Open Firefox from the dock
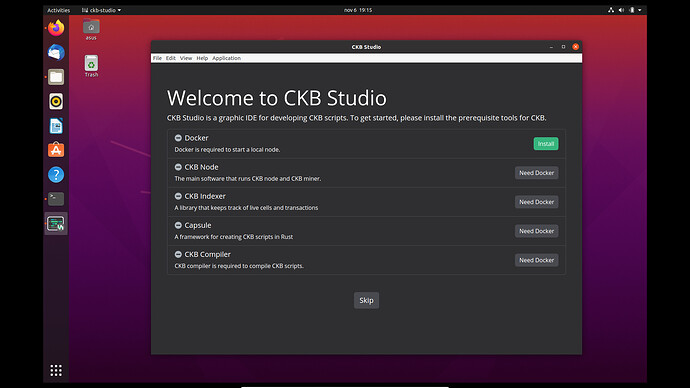The image size is (690, 388). (56, 28)
